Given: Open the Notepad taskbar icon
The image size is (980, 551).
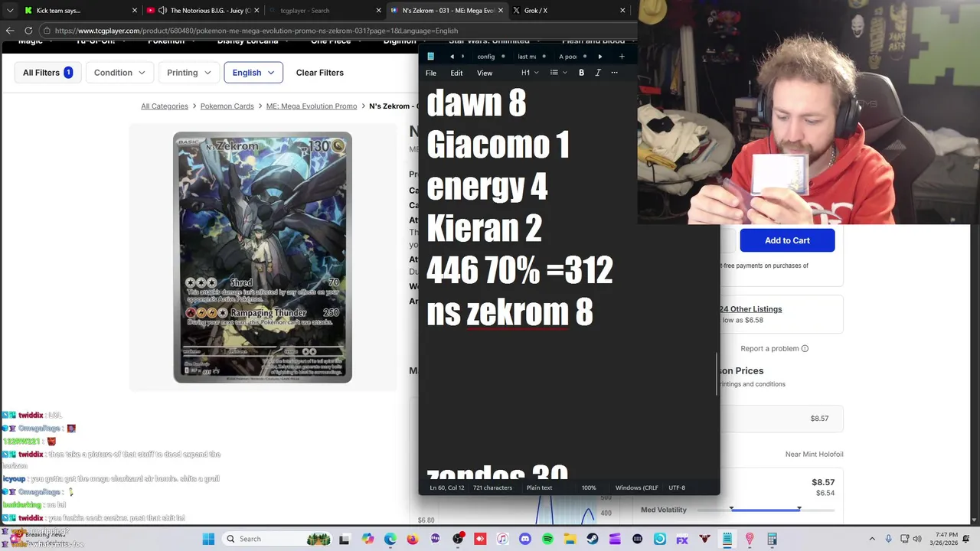Looking at the screenshot, I should click(727, 539).
